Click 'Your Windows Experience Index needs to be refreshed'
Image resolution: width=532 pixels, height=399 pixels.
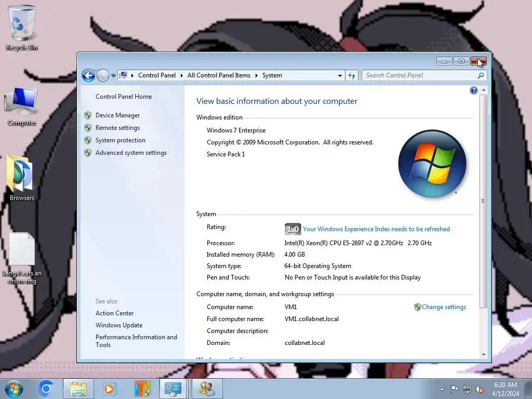point(376,229)
